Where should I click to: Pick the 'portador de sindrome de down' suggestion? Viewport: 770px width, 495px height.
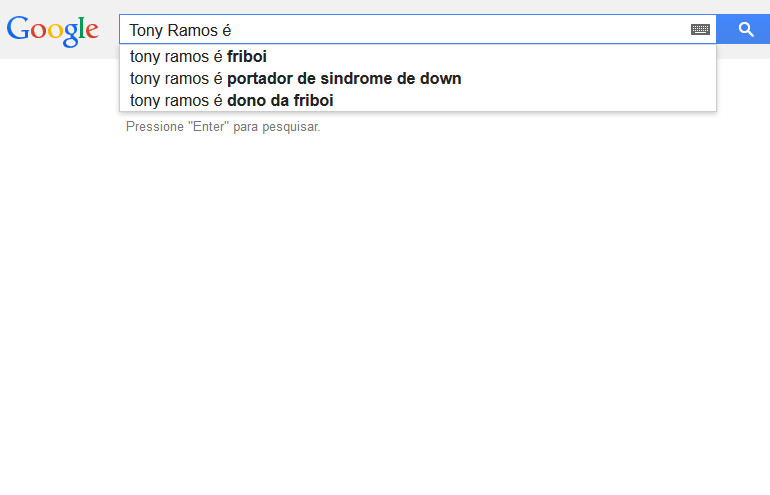click(x=417, y=79)
